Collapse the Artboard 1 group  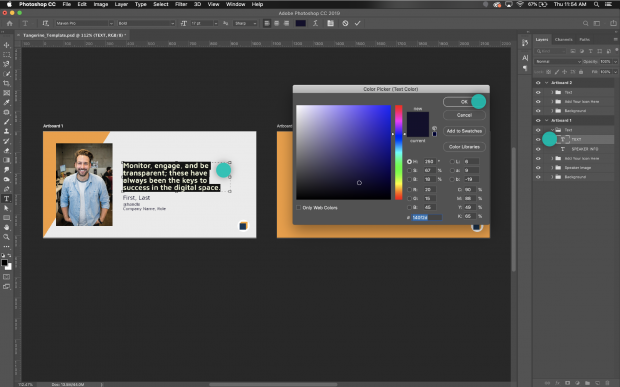(547, 121)
